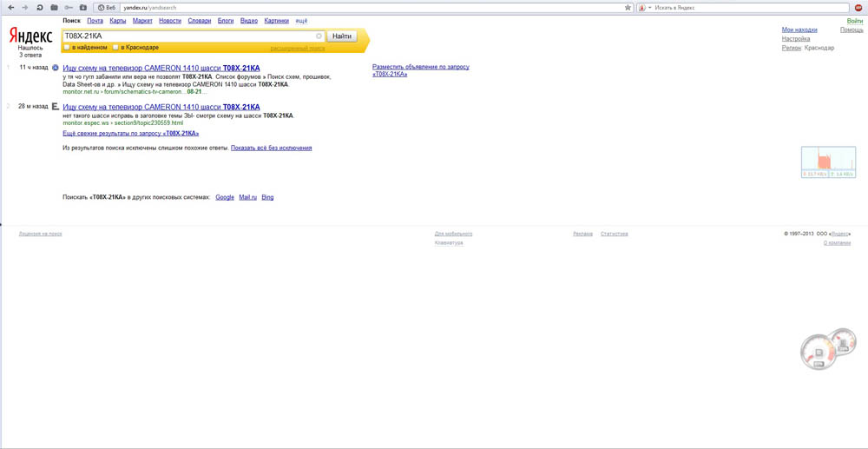Click the red icon at toolbar's right end
Screen dimensions: 868x449
pos(858,8)
